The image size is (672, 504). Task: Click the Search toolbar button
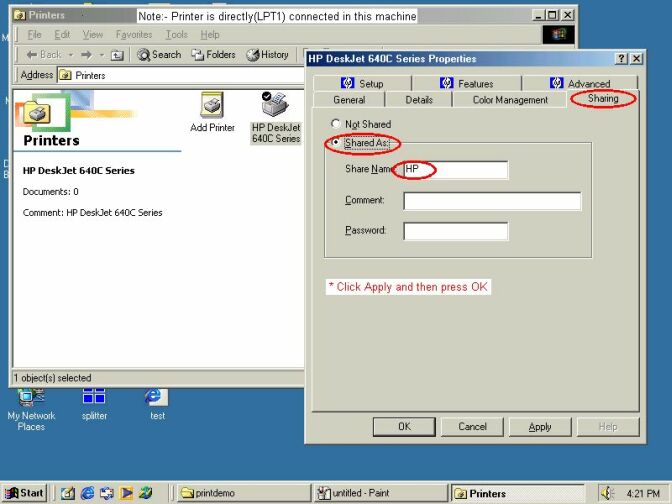159,55
